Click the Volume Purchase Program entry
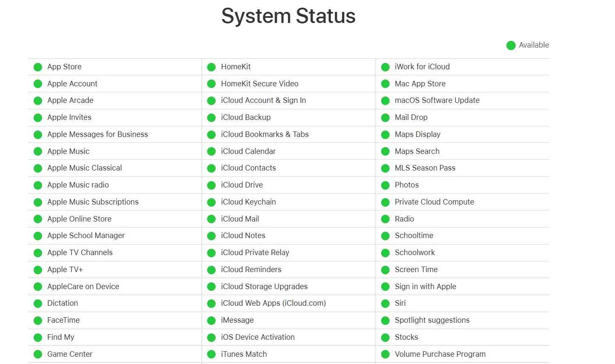The height and width of the screenshot is (364, 615). 440,354
